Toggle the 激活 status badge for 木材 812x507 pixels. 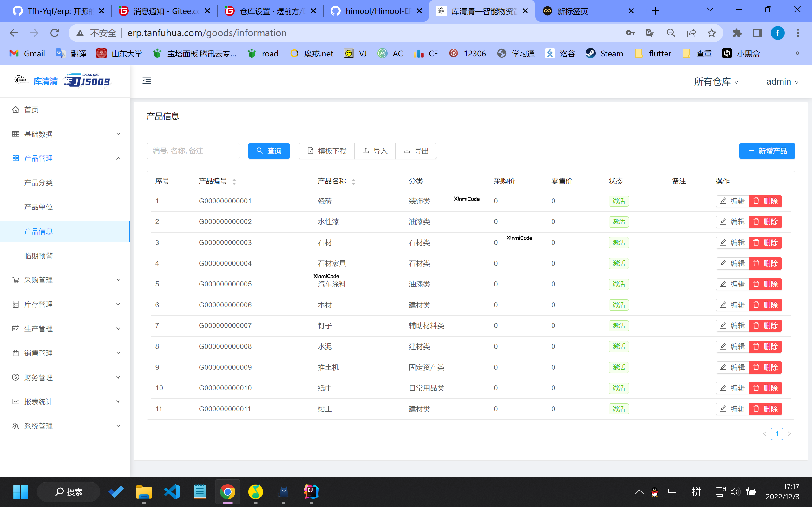tap(619, 305)
